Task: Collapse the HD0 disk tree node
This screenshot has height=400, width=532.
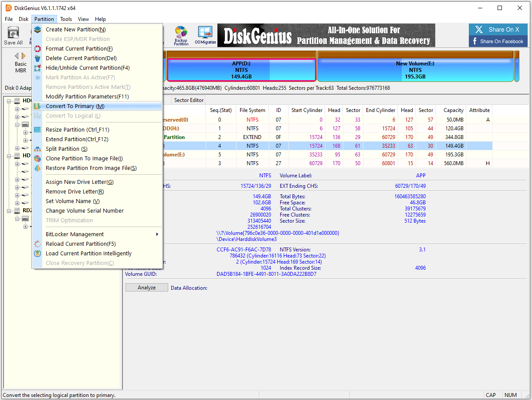Action: 9,101
